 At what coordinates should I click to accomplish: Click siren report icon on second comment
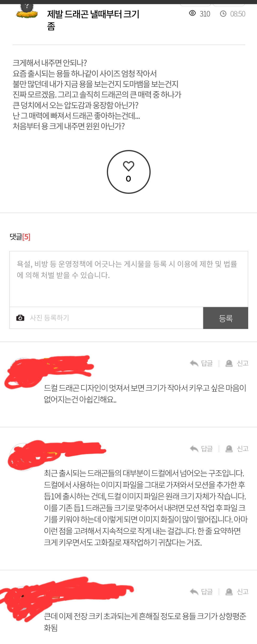[x=229, y=449]
